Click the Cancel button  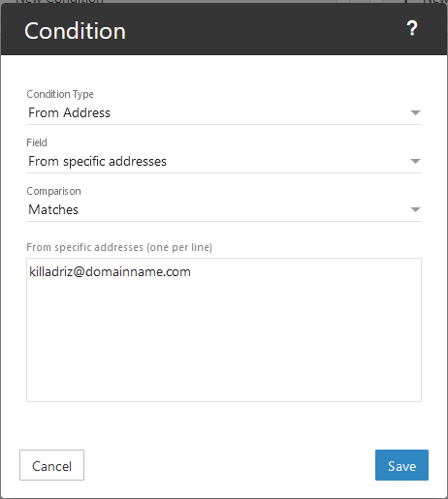(51, 465)
